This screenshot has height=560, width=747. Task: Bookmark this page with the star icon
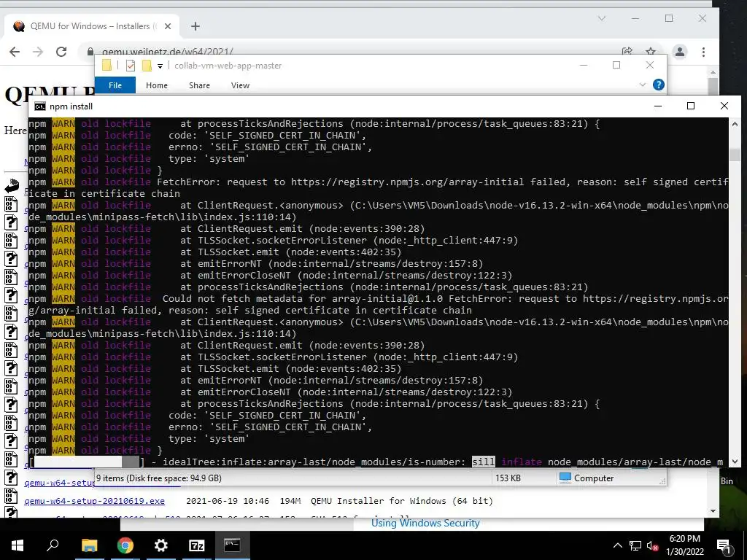(x=651, y=52)
